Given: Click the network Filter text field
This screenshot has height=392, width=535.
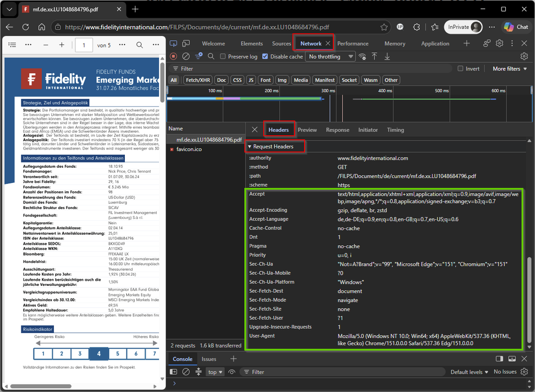Looking at the screenshot, I should [312, 68].
